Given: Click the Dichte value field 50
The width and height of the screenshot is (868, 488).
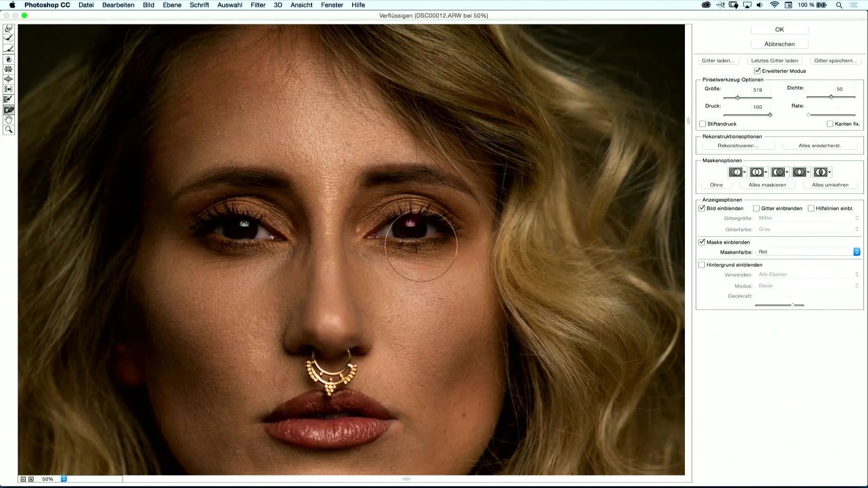Looking at the screenshot, I should coord(844,89).
